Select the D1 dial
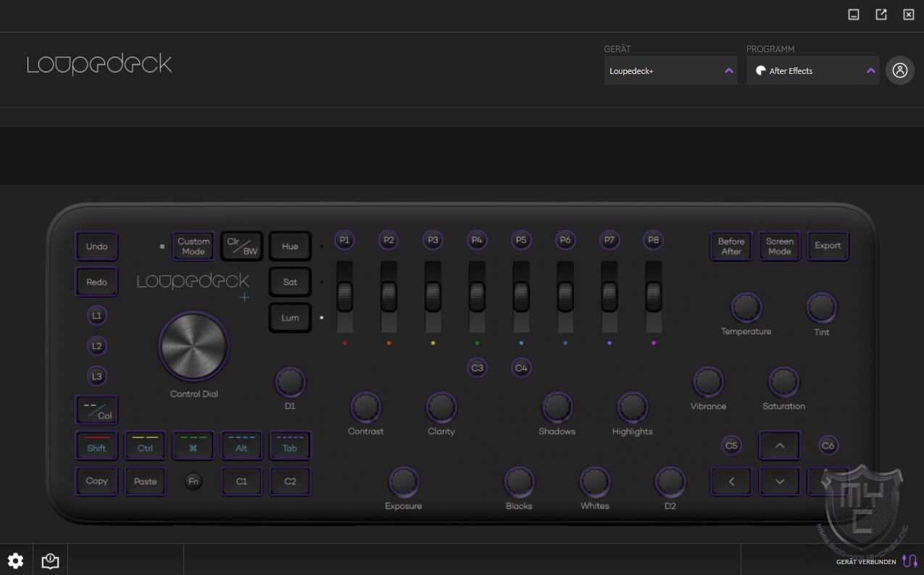Screen dimensions: 924x575 (x=290, y=382)
